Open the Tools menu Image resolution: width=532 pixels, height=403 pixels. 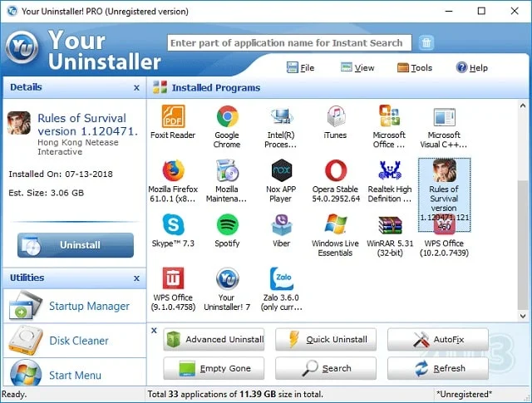click(415, 67)
